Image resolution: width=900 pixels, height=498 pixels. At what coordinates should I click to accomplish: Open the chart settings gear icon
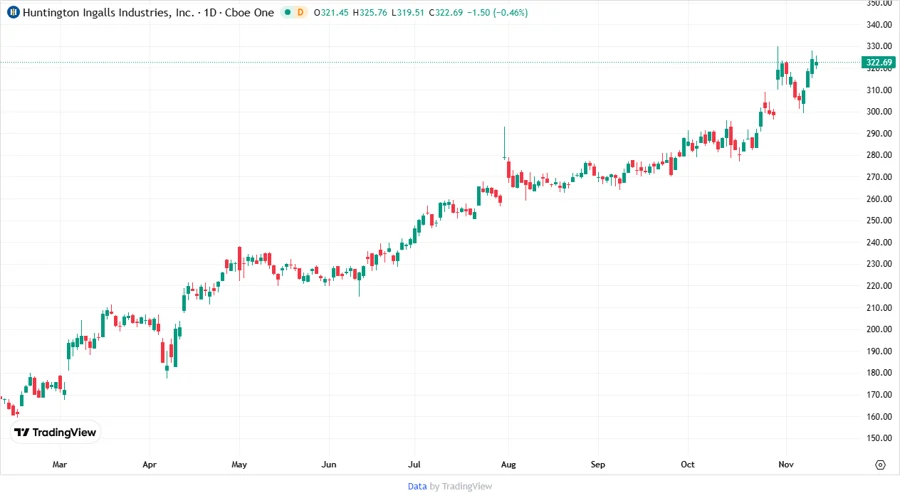pos(880,465)
